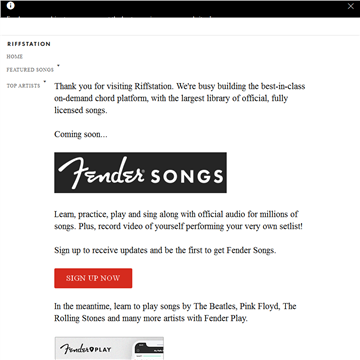This screenshot has height=360, width=360.
Task: Click the 'Learn, practice, play and sing' paragraph
Action: (178, 220)
